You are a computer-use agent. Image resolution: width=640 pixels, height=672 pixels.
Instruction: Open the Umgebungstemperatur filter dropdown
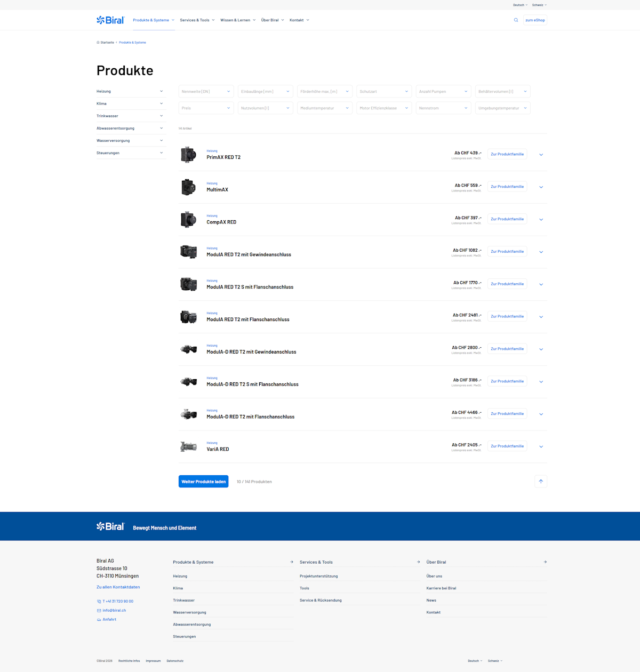503,108
